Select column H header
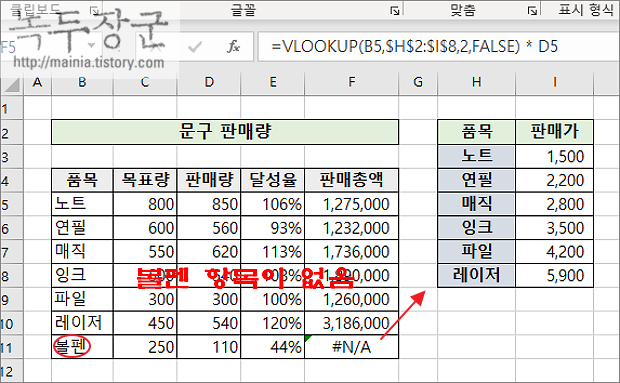 tap(476, 83)
